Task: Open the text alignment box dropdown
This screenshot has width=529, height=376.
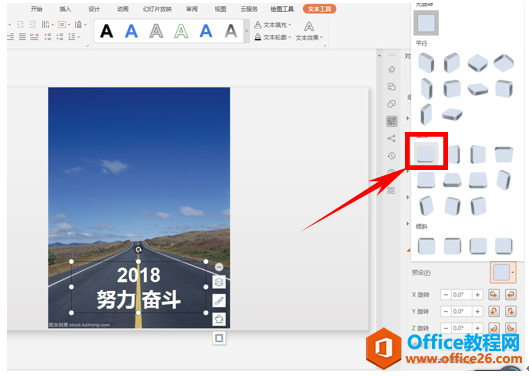Action: point(64,24)
